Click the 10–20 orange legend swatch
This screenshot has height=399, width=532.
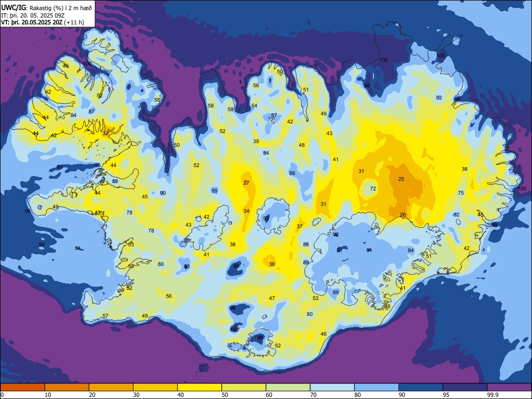[x=67, y=387]
